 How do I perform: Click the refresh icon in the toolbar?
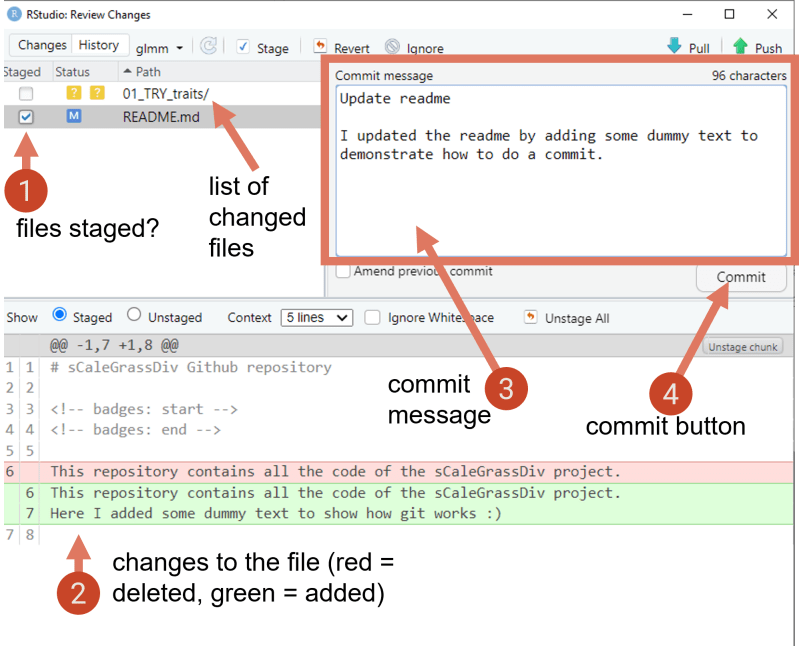tap(208, 46)
